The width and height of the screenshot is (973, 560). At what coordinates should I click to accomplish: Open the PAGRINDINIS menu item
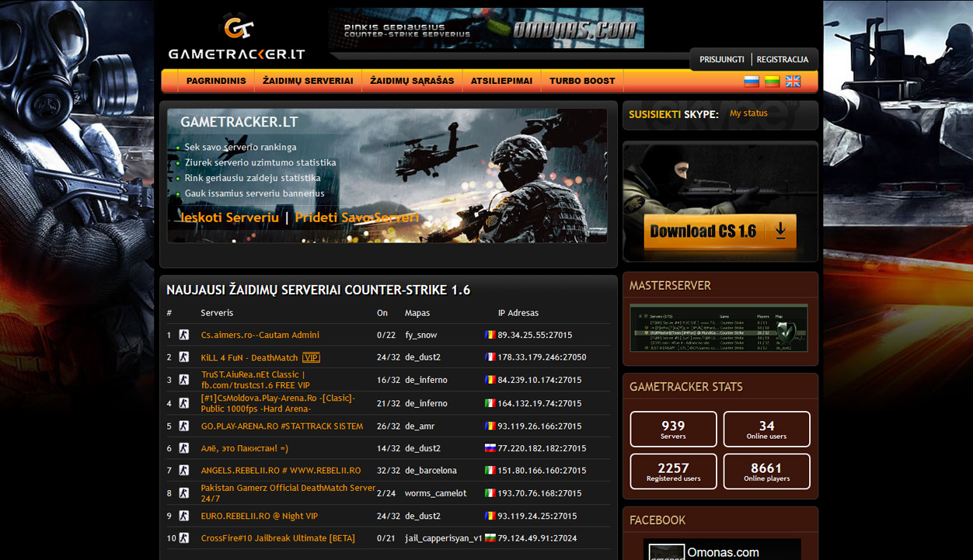[216, 81]
